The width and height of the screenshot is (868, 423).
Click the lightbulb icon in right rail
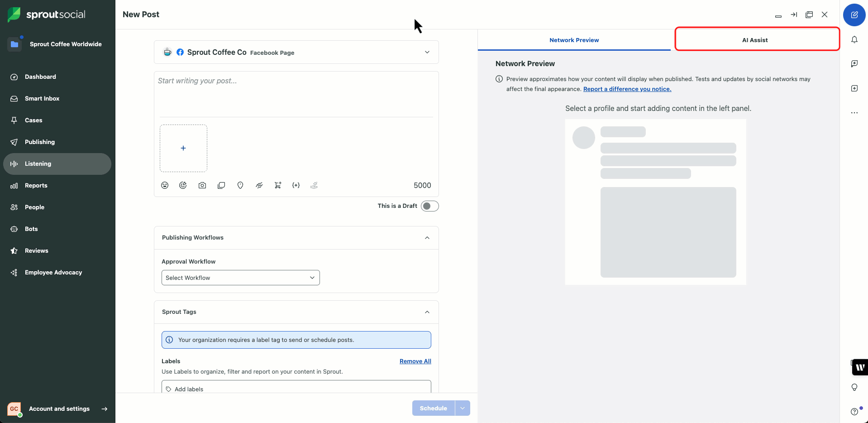854,387
